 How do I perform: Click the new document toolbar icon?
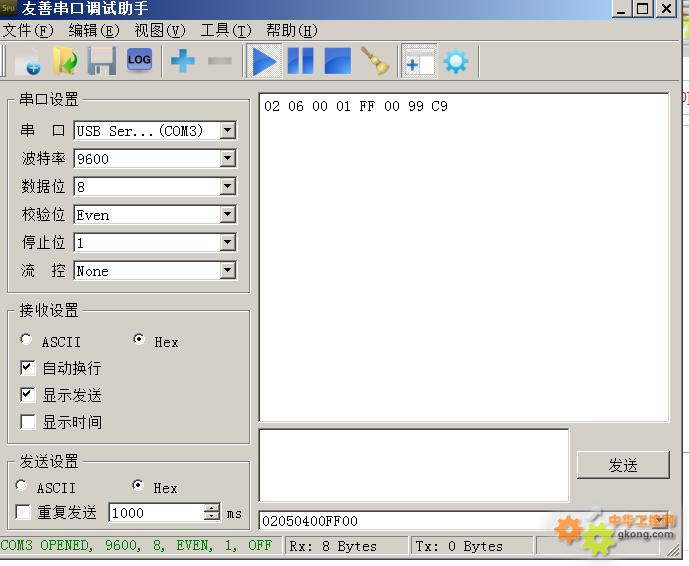coord(28,61)
